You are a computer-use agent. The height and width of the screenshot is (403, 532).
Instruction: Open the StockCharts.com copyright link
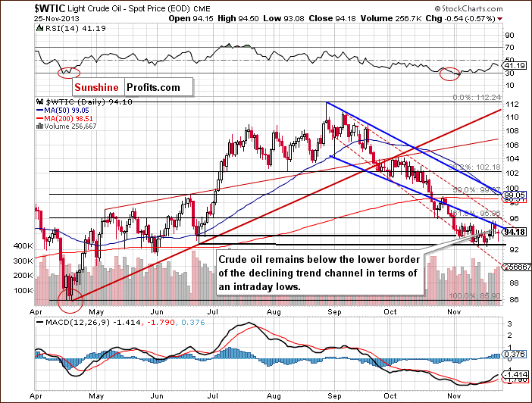[x=469, y=8]
